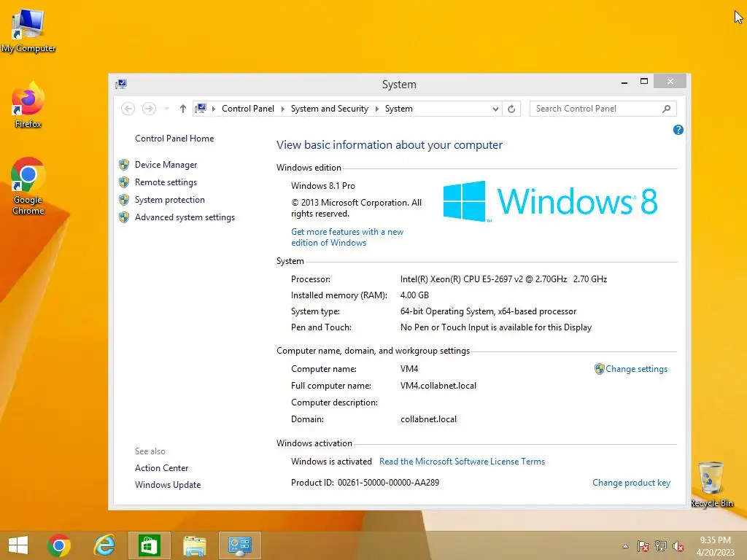Click the Advanced system settings shield icon

[x=124, y=217]
